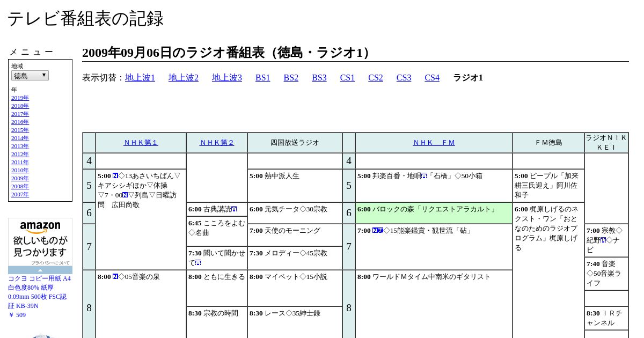Click the 6:00 梶原しげる program cell

[548, 270]
